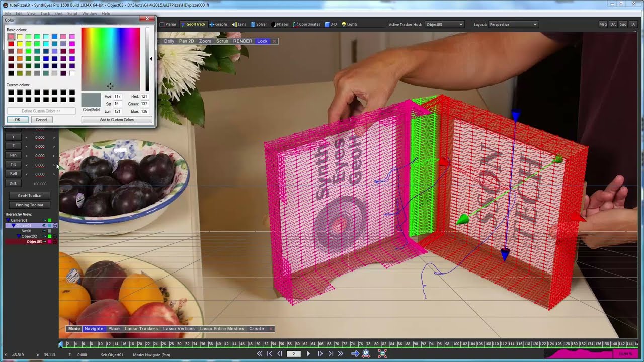Toggle Object01 visibility eye
The image size is (644, 362).
(x=44, y=226)
